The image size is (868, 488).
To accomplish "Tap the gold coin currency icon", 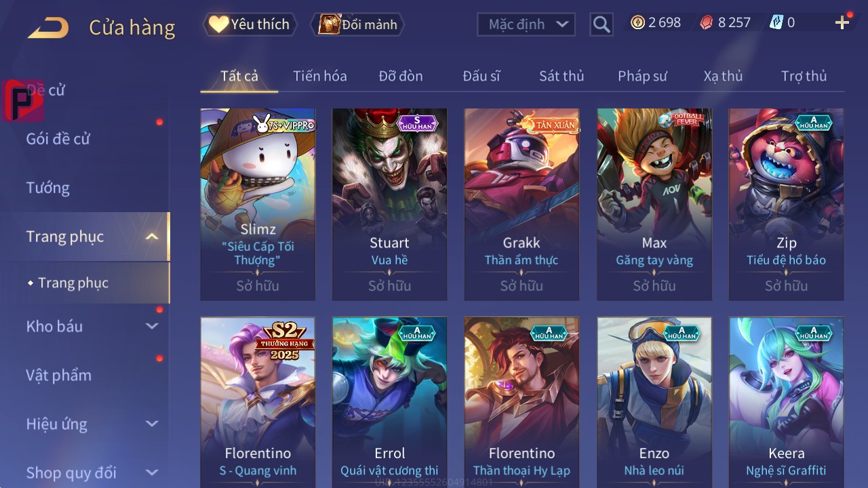I will pyautogui.click(x=637, y=22).
